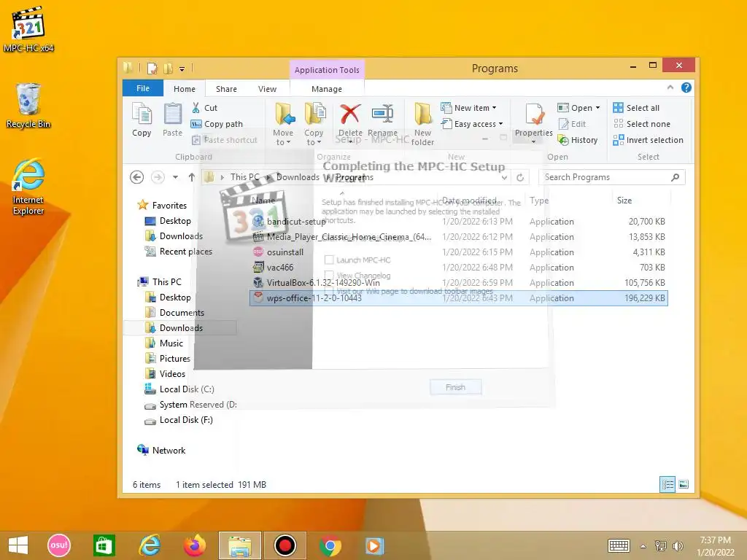The image size is (747, 560).
Task: Open the Recycle Bin on desktop
Action: point(28,106)
